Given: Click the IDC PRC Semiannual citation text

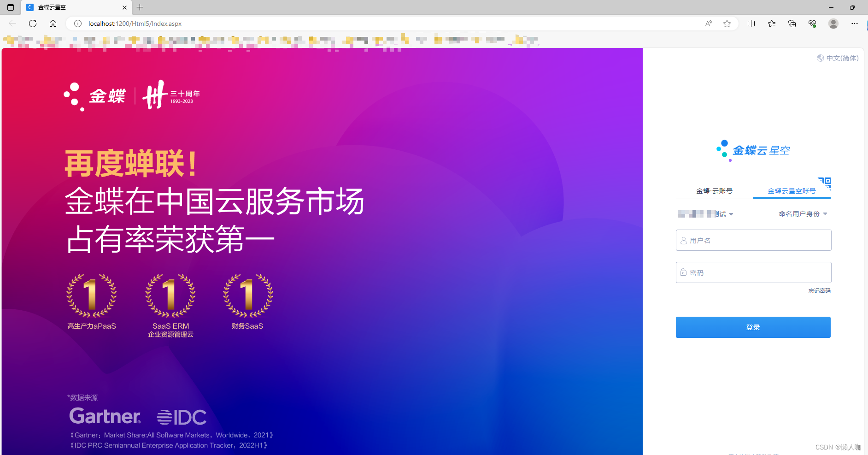Looking at the screenshot, I should click(x=169, y=445).
